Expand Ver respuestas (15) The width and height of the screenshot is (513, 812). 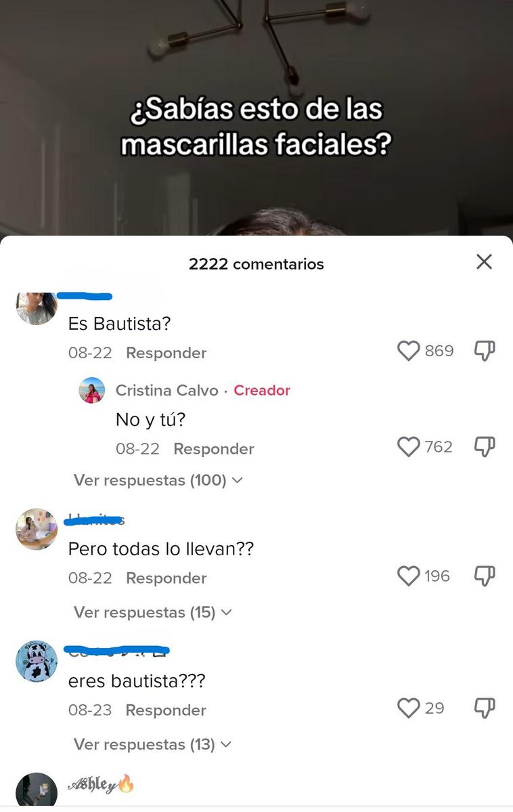point(153,612)
